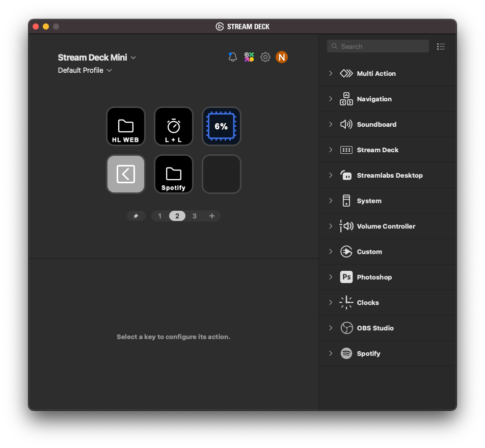This screenshot has width=485, height=448.
Task: Expand the Streamlabs Desktop category chevron
Action: coord(331,175)
